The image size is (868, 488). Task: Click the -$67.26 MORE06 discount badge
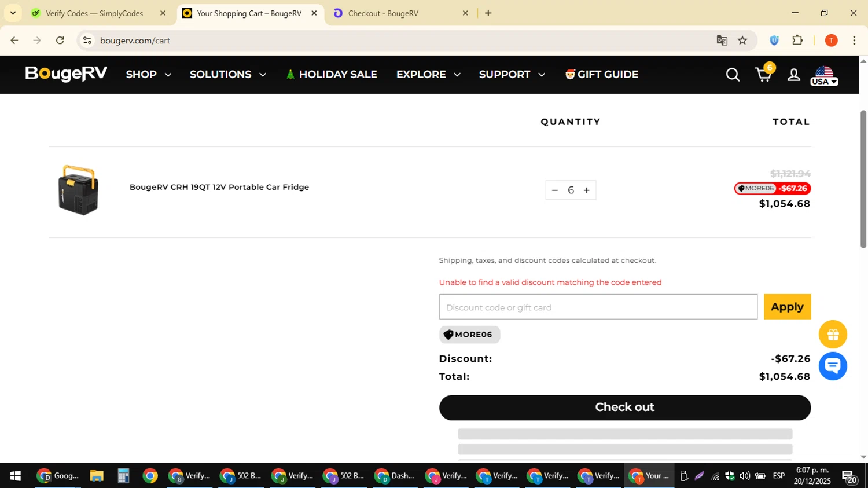click(773, 188)
